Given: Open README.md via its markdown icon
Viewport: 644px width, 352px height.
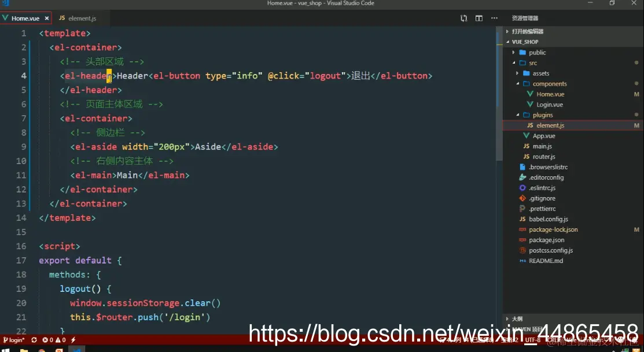Looking at the screenshot, I should point(522,261).
